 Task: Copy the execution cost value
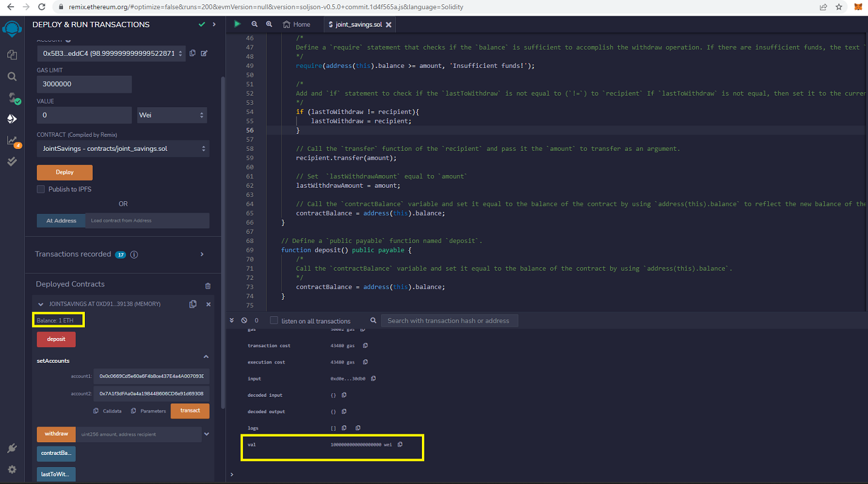tap(365, 362)
